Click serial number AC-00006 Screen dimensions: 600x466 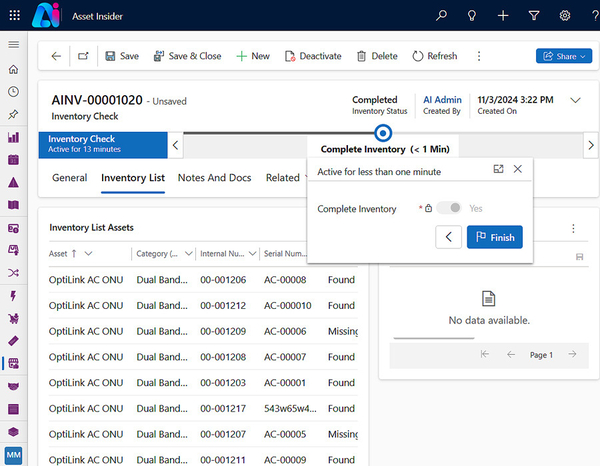285,331
